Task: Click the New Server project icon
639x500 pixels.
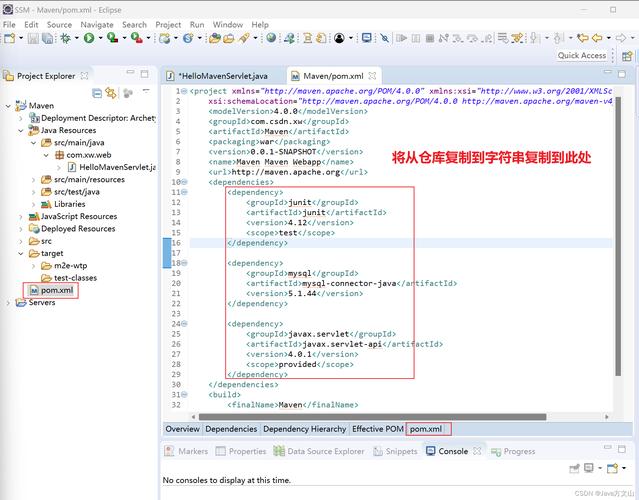Action: click(x=165, y=38)
